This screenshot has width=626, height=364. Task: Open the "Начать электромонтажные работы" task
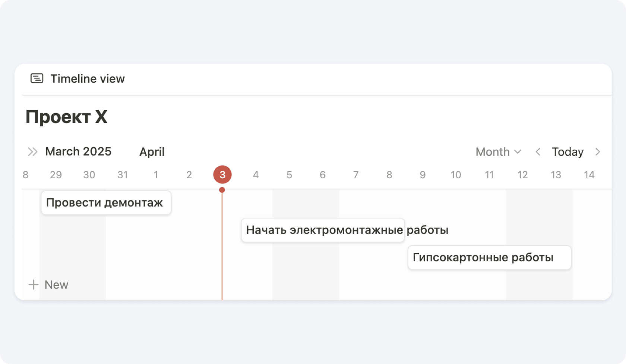(323, 230)
